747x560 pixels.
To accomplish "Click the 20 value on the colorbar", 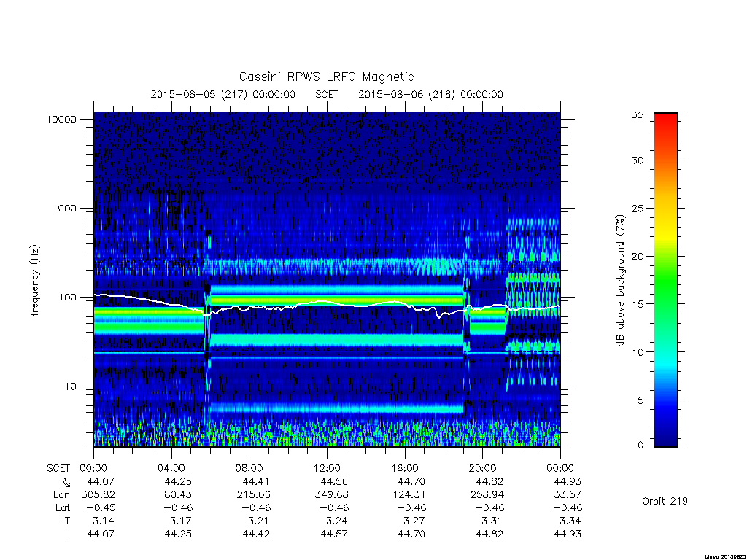I will coord(638,256).
